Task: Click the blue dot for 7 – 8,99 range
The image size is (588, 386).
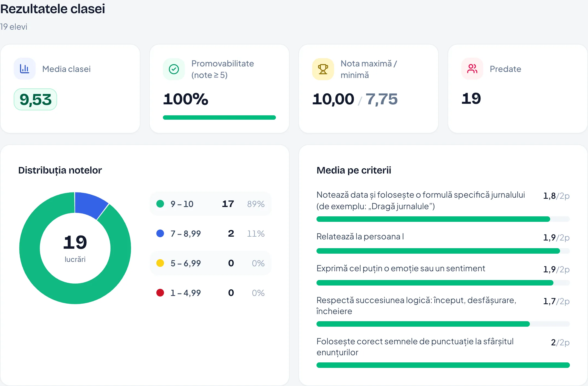Action: (x=160, y=233)
